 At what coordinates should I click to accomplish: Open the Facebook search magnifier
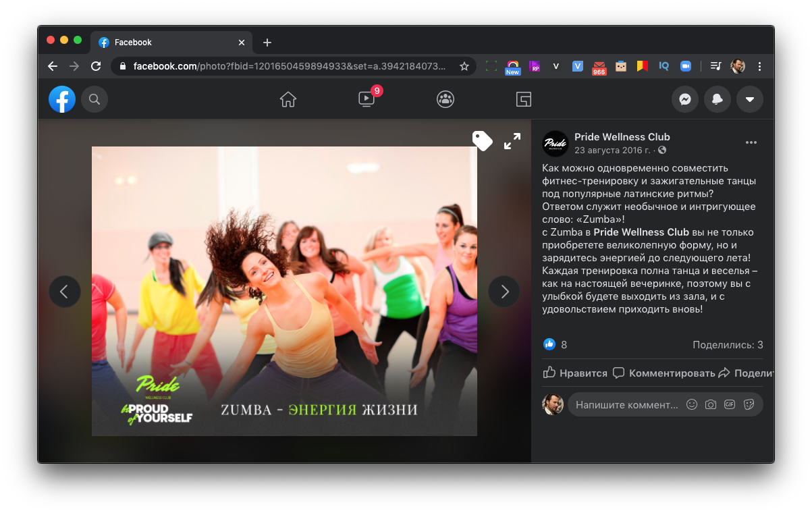[94, 99]
